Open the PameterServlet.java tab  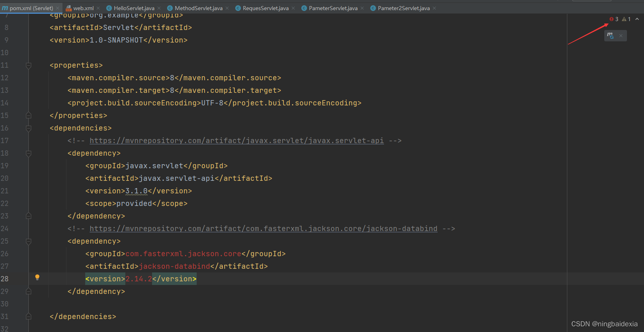333,8
